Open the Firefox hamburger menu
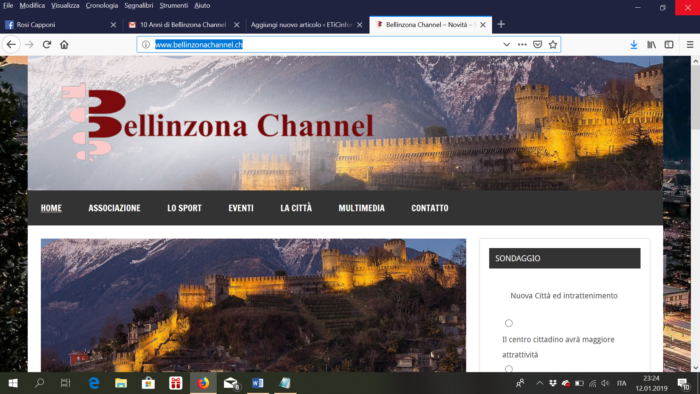Screen dimensions: 700x394 pos(690,45)
